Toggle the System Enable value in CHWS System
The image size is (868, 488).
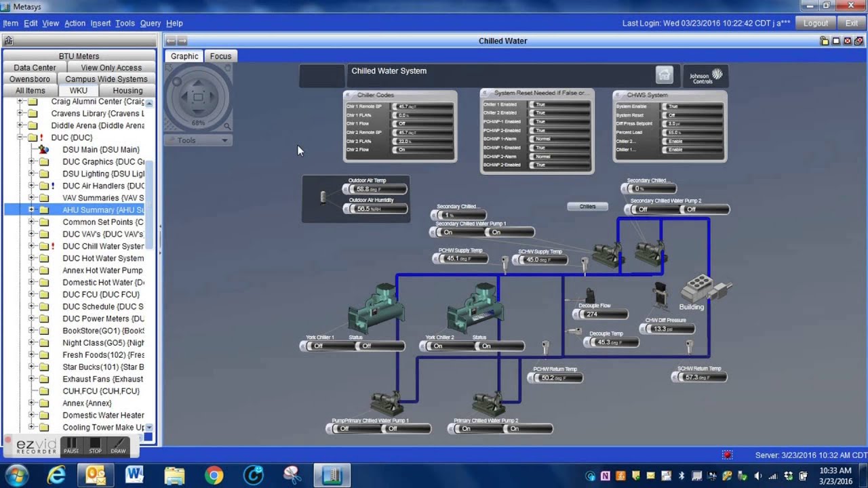click(692, 106)
